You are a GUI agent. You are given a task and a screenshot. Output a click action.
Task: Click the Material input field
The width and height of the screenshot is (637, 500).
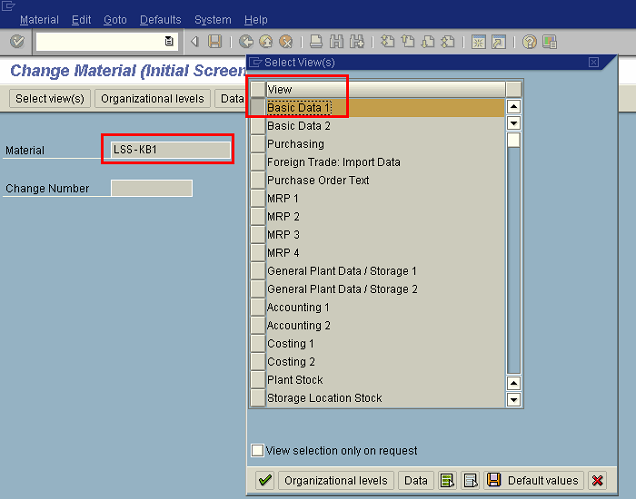[x=167, y=150]
